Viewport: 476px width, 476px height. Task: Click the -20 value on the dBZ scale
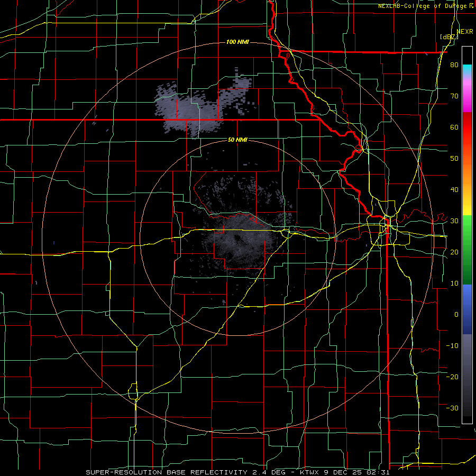452,377
